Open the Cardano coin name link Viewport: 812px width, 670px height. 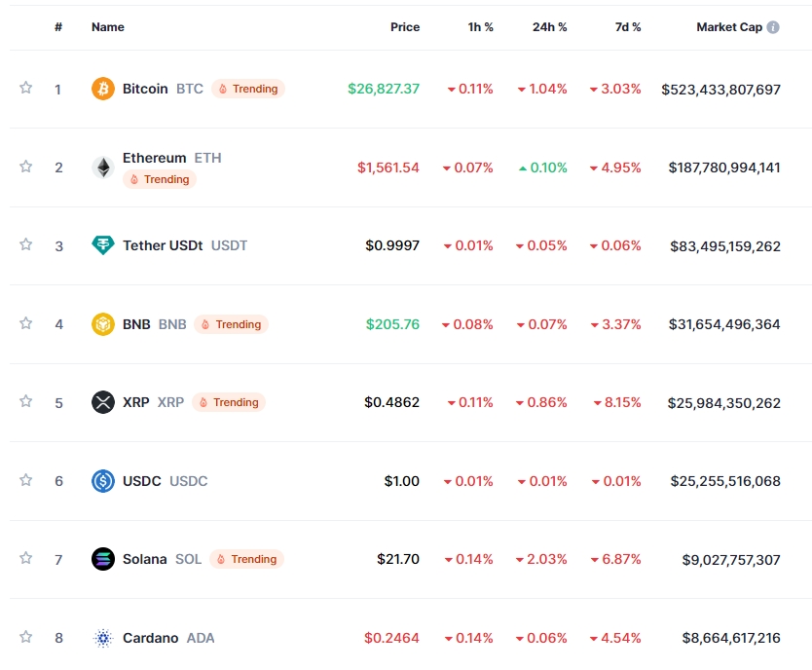tap(150, 638)
